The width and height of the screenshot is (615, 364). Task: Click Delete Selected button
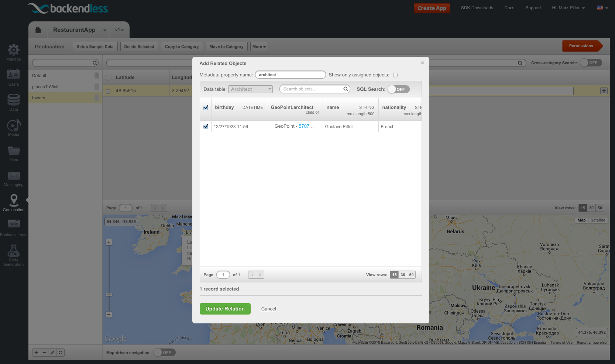[x=139, y=47]
